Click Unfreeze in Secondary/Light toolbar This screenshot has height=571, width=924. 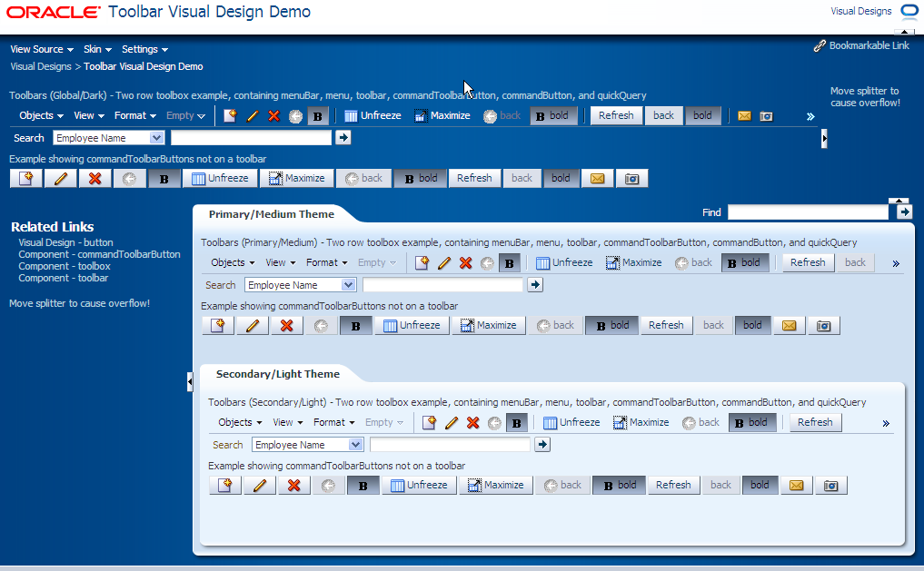pyautogui.click(x=571, y=423)
